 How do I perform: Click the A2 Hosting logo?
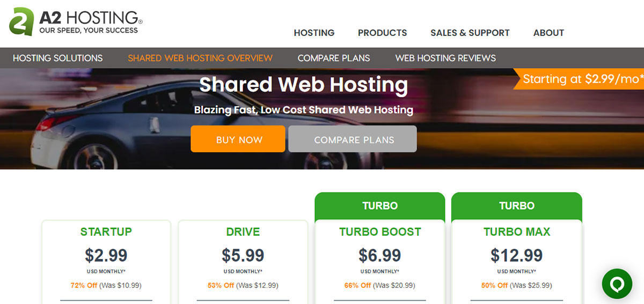pos(75,22)
